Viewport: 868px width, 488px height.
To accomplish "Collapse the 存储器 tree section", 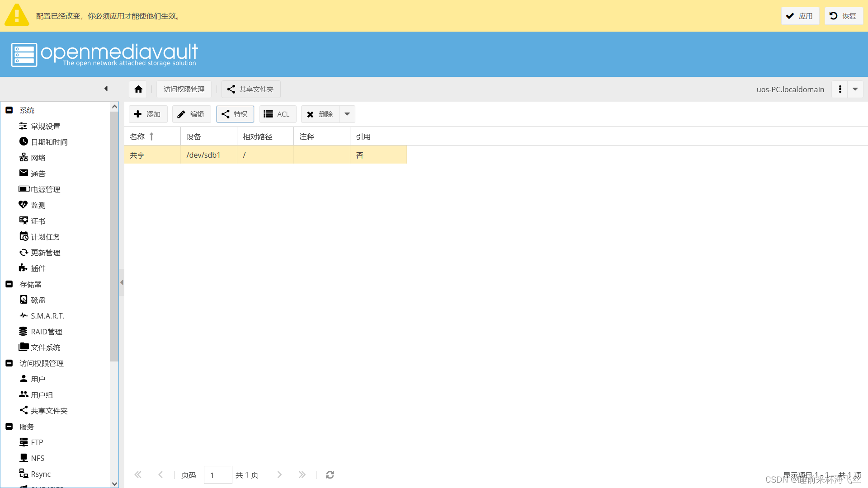I will [x=9, y=284].
